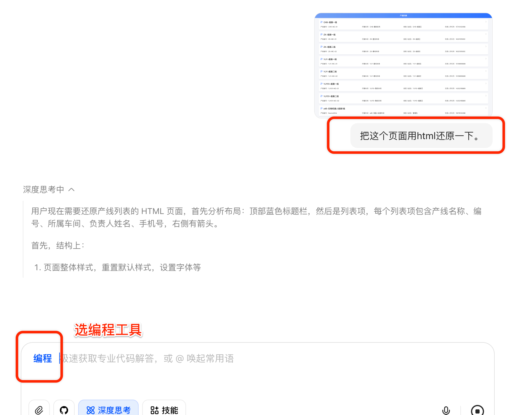Screen dimensions: 532x415
Task: Click the 编程 programming mode tag
Action: [42, 358]
